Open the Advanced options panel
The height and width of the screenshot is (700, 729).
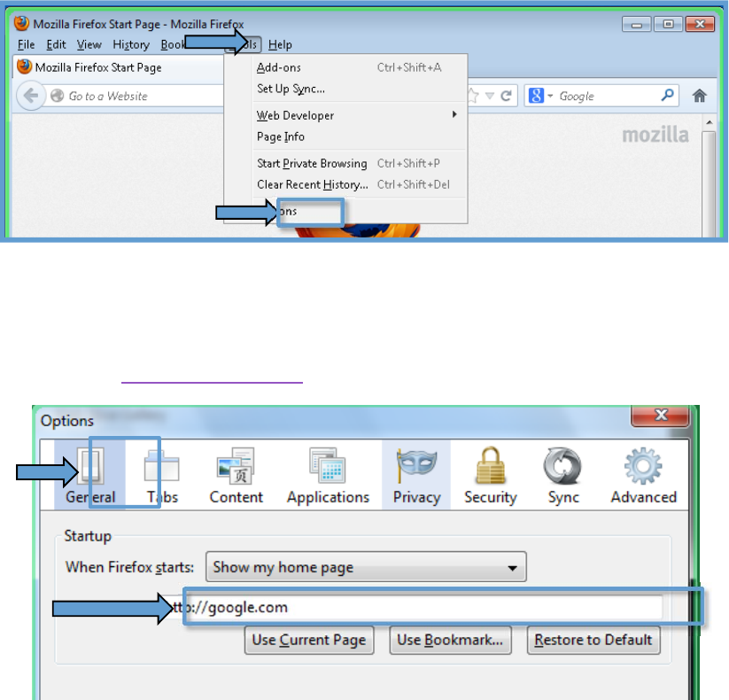pos(643,475)
